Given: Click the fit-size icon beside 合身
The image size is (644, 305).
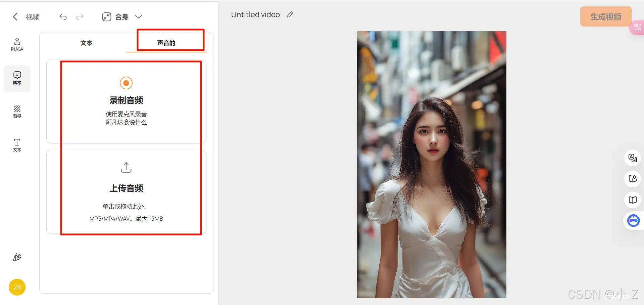Looking at the screenshot, I should point(107,17).
